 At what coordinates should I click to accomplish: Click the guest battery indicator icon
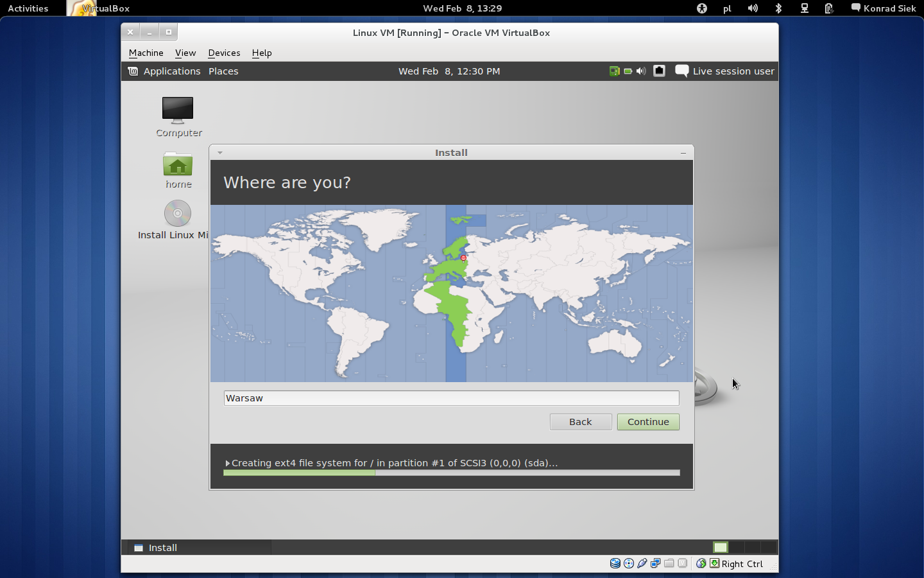628,71
